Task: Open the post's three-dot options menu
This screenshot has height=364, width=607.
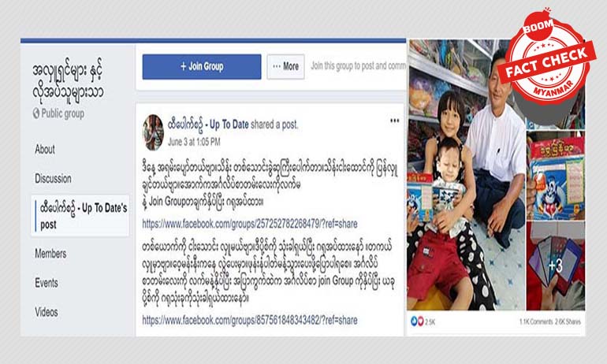Action: pos(394,121)
